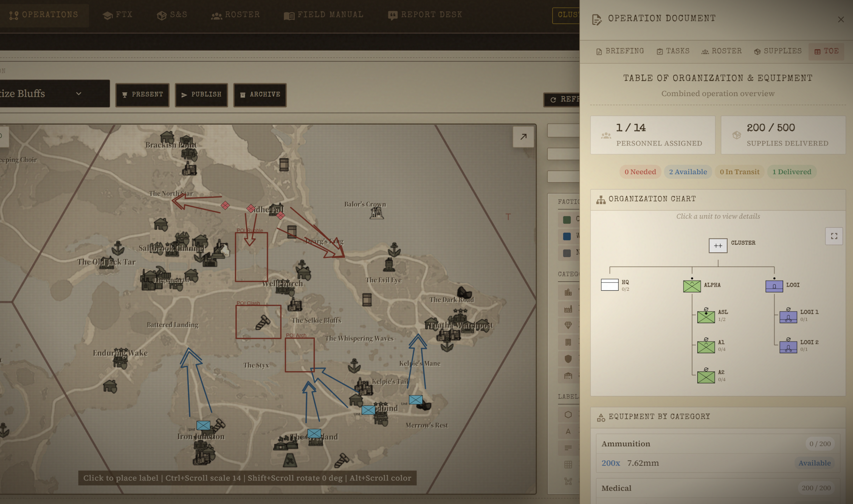Screen dimensions: 853x504
Task: Toggle the gray faction swatch
Action: click(x=567, y=253)
